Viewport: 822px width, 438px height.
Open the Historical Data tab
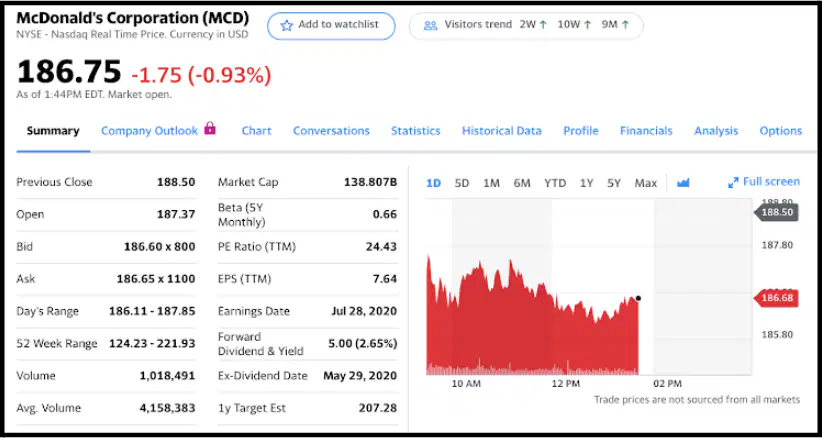tap(502, 131)
